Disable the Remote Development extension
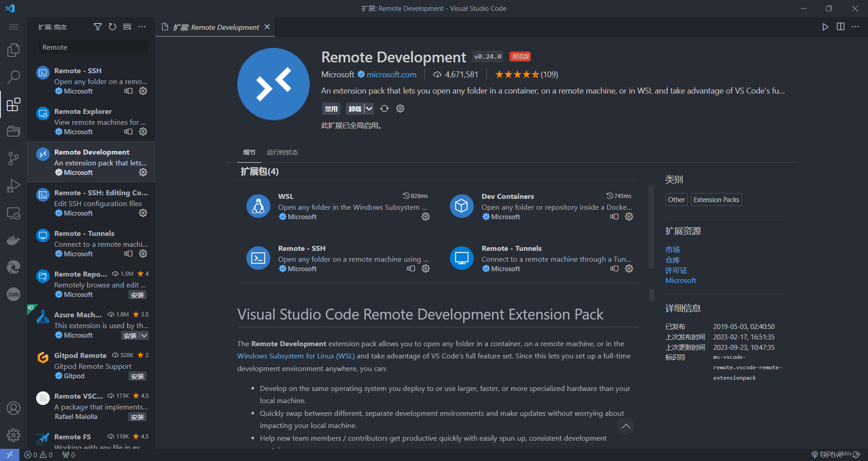Viewport: 868px width, 461px height. (331, 108)
